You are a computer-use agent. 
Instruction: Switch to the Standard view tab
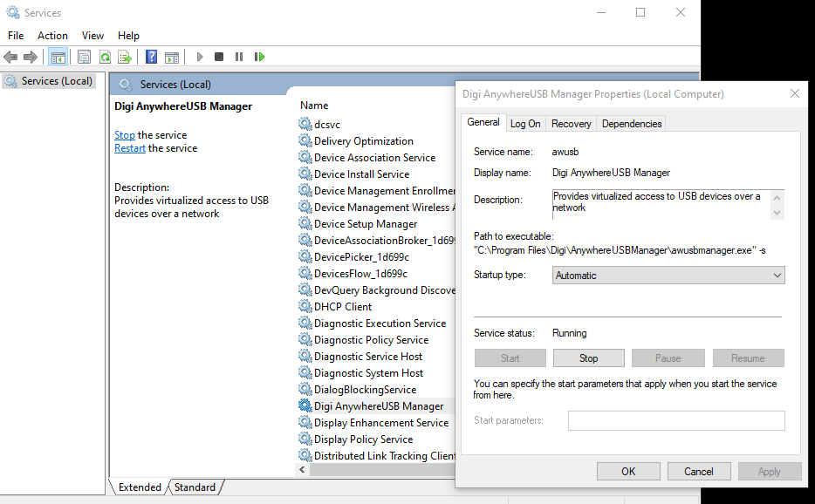195,487
